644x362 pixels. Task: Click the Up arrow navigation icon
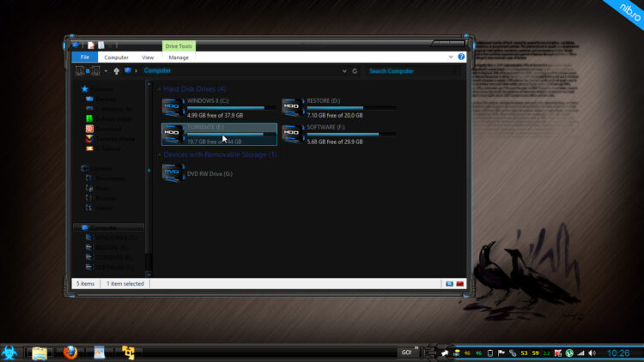tap(117, 70)
